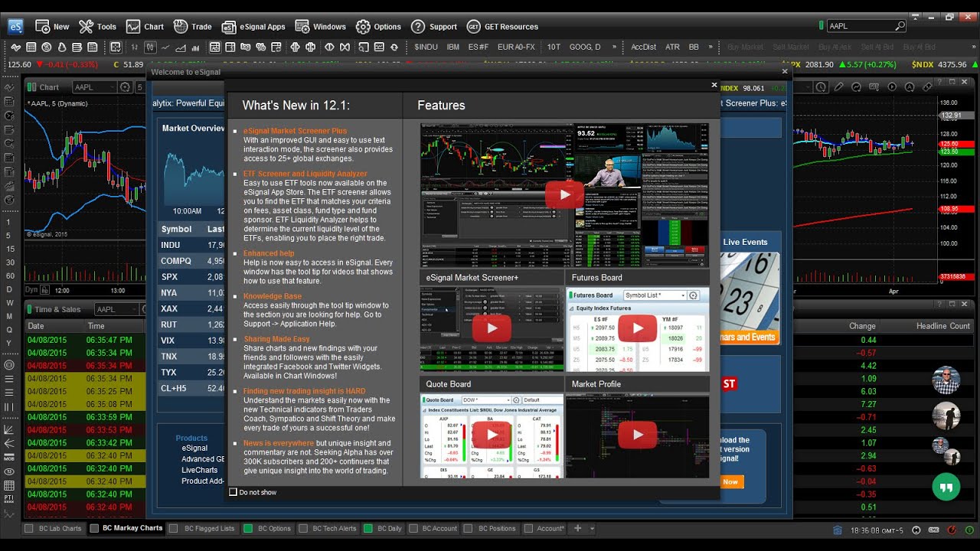Play the Market Profile video

pos(637,435)
